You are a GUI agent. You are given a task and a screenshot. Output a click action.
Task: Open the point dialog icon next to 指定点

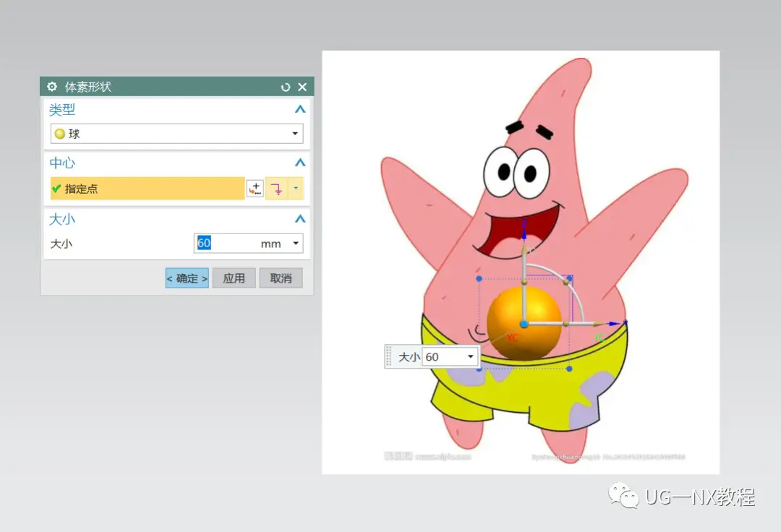tap(255, 189)
